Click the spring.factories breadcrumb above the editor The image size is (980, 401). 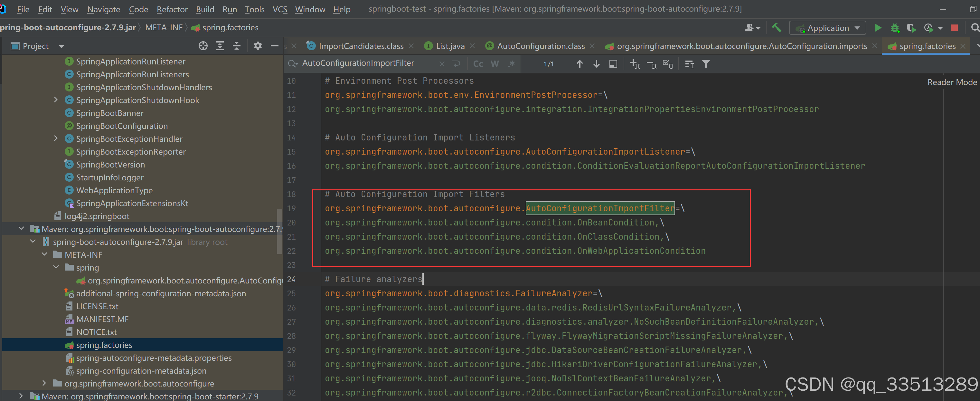230,27
